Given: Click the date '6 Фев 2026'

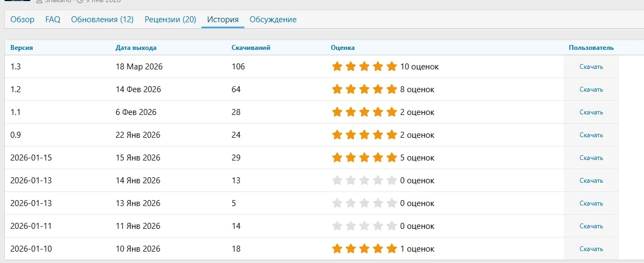Looking at the screenshot, I should [x=136, y=112].
